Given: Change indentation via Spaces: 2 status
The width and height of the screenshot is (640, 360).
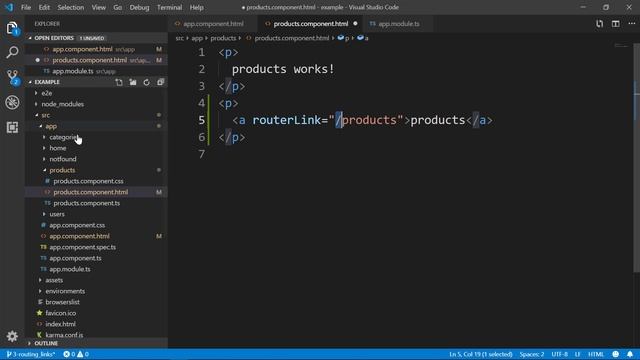Looking at the screenshot, I should click(x=531, y=354).
